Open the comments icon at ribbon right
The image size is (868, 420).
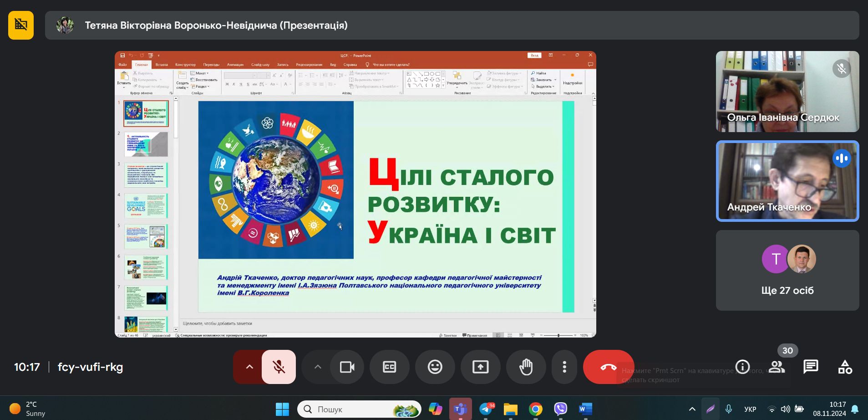[590, 65]
